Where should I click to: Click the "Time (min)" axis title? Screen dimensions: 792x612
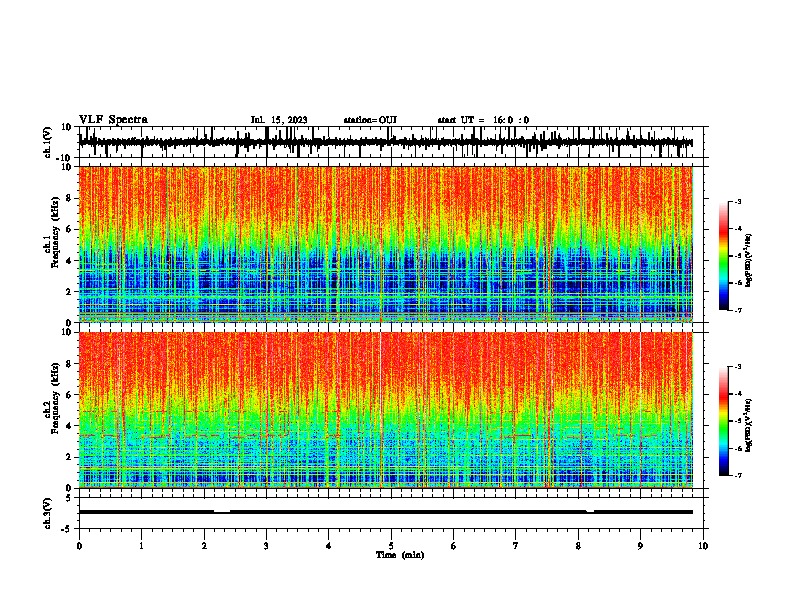tap(400, 555)
